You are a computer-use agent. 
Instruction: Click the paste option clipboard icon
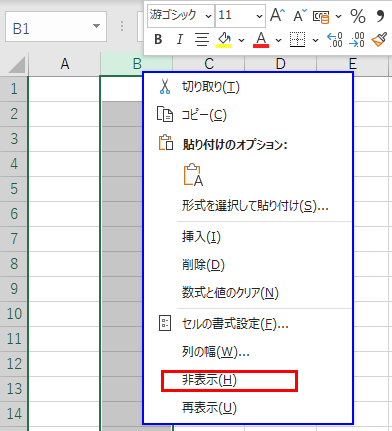[x=193, y=174]
